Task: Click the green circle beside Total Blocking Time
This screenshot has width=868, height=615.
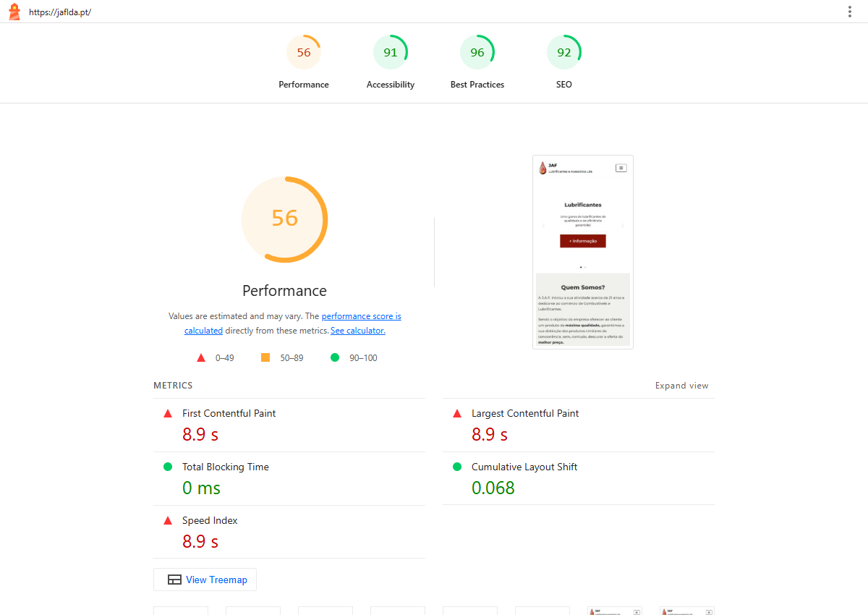Action: (168, 467)
